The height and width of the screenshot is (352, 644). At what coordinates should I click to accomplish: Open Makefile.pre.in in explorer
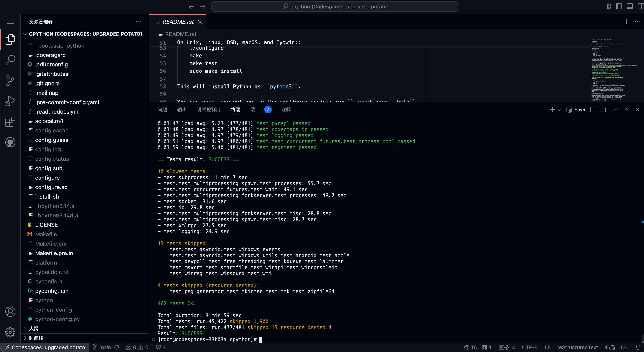click(x=54, y=253)
